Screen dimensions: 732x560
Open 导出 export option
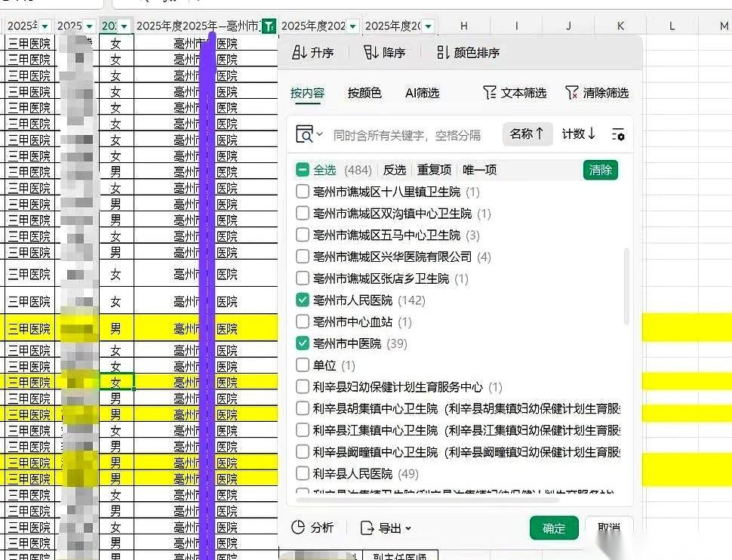pos(386,528)
